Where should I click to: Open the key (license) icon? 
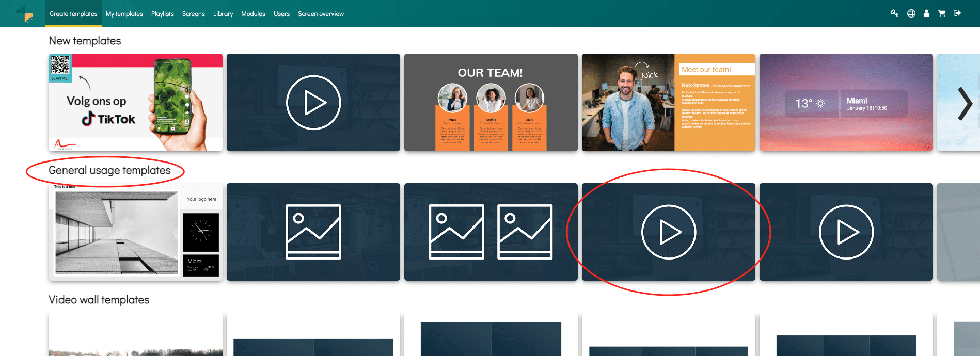[894, 13]
